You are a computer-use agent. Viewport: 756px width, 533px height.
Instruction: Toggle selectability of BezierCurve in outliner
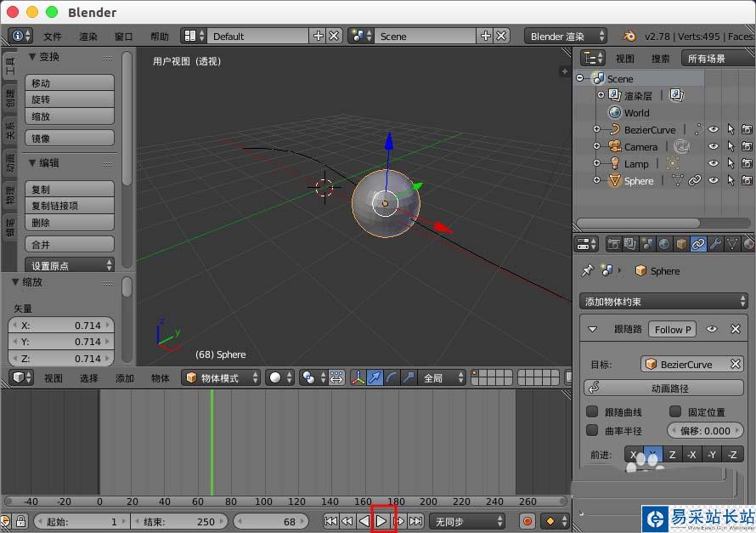coord(731,129)
